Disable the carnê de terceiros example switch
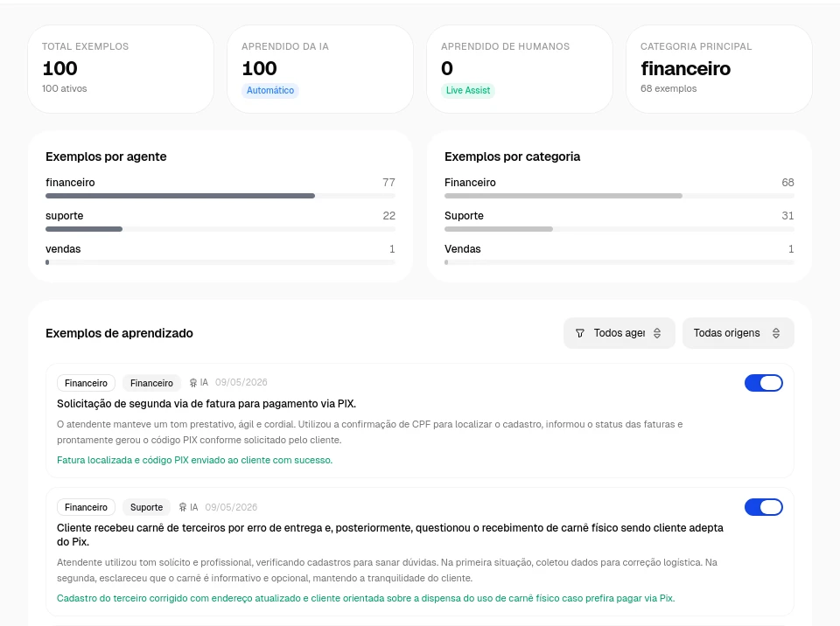This screenshot has width=840, height=626. [x=763, y=507]
